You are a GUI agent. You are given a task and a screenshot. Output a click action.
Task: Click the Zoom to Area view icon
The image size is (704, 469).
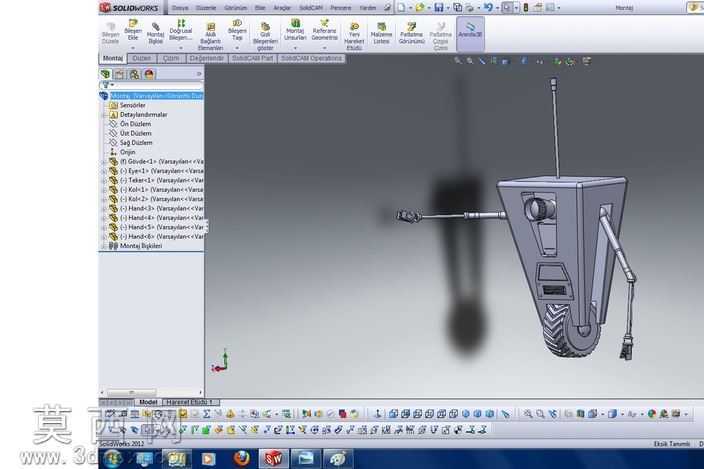(x=470, y=61)
